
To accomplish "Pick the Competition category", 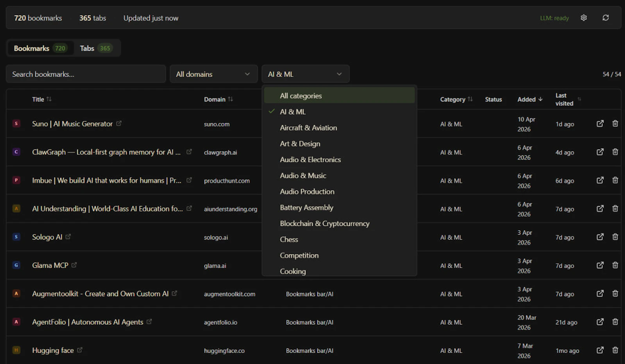I will 339,256.
